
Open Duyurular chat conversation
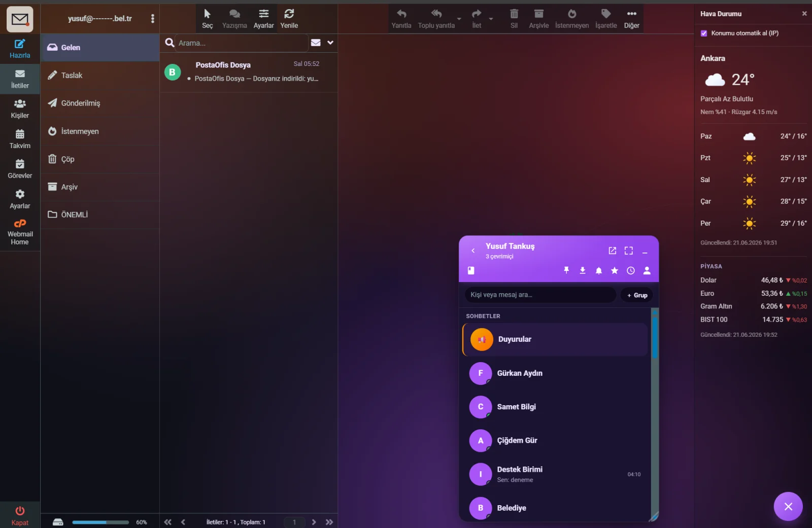click(x=556, y=339)
